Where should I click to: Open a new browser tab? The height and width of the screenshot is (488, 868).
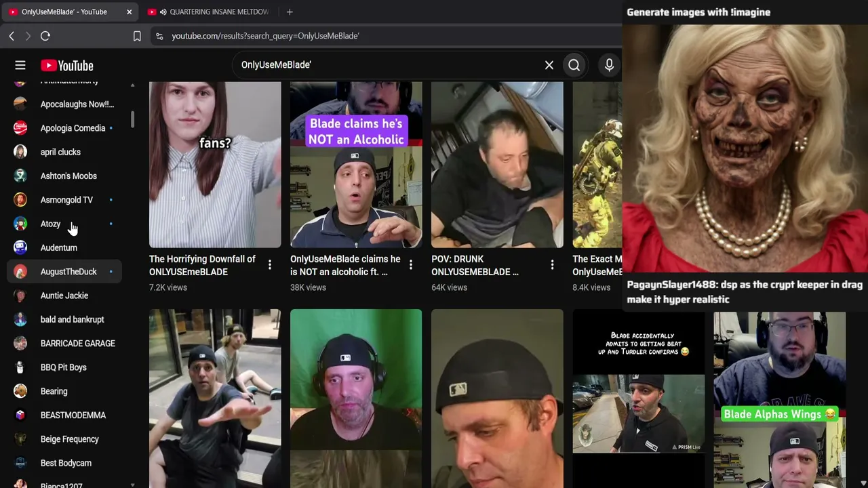[290, 12]
